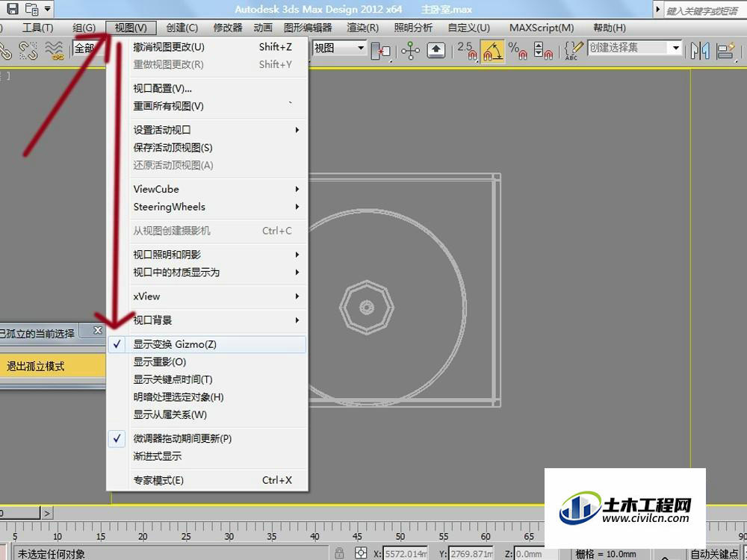Expand the xView submenu
The height and width of the screenshot is (560, 747).
click(x=207, y=296)
